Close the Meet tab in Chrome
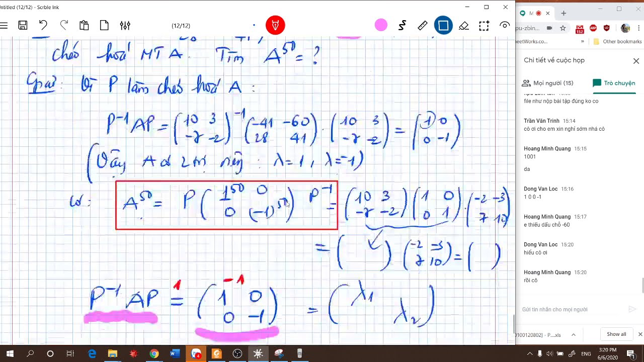The height and width of the screenshot is (362, 644). [548, 13]
